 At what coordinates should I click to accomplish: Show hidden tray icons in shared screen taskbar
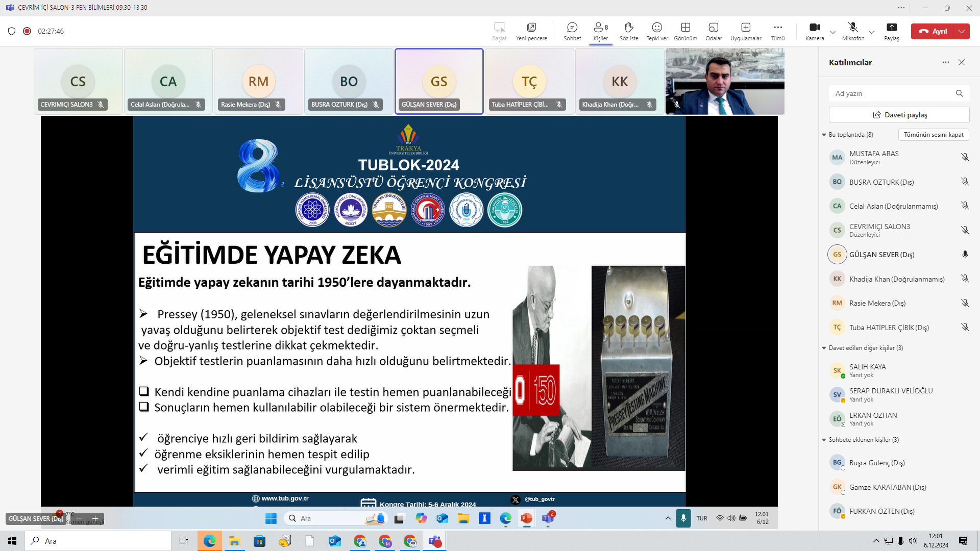pyautogui.click(x=668, y=518)
